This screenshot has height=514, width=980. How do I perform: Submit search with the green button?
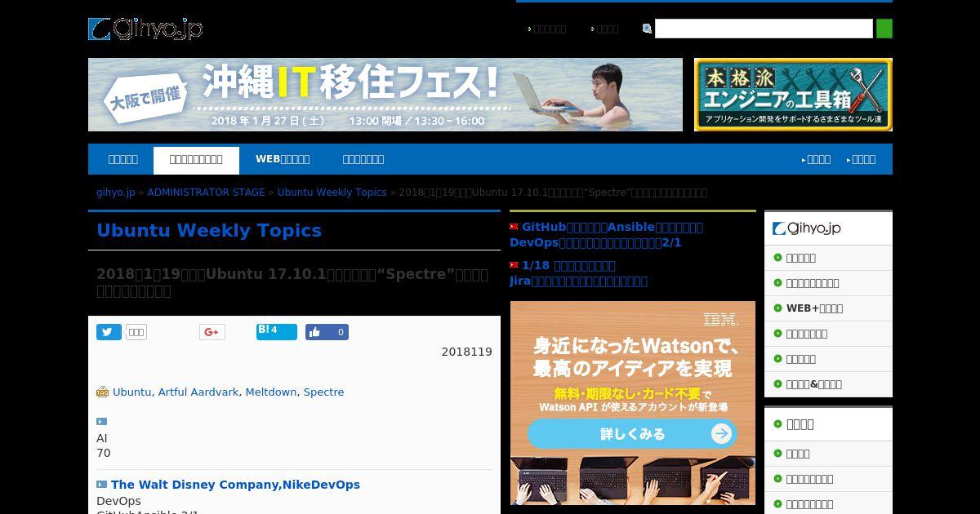tap(884, 29)
